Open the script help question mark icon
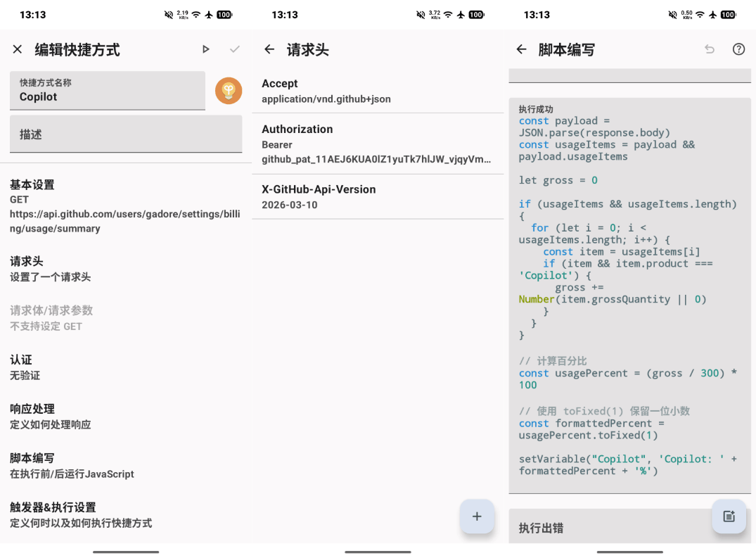The height and width of the screenshot is (558, 756). click(x=738, y=49)
